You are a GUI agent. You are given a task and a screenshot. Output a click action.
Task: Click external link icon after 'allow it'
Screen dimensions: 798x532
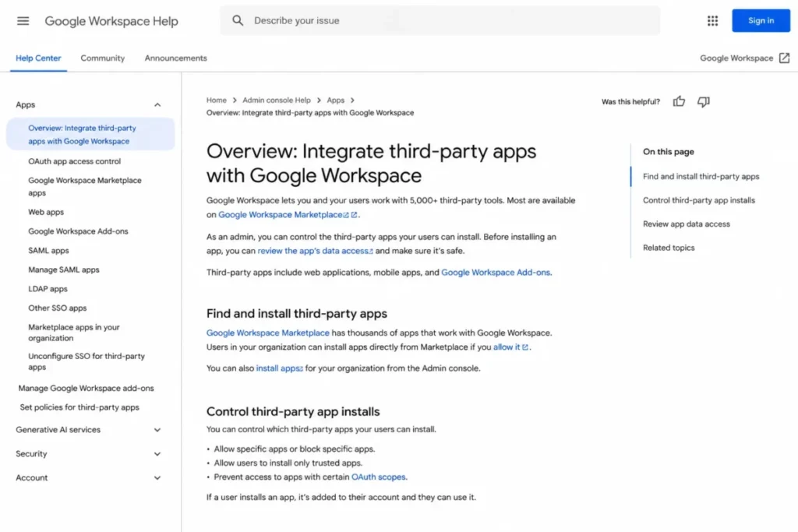525,347
